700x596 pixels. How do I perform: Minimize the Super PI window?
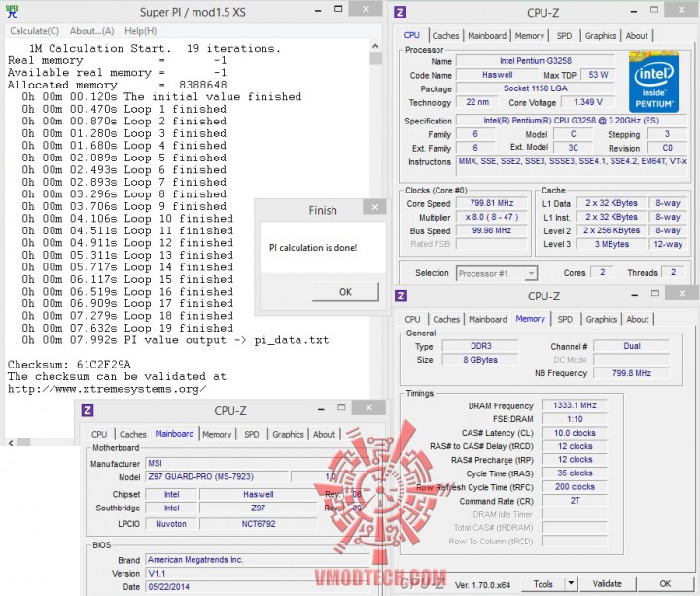[318, 10]
